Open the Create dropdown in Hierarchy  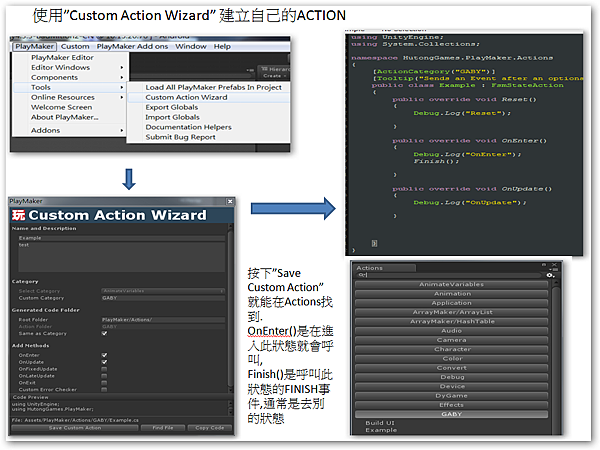pos(275,76)
